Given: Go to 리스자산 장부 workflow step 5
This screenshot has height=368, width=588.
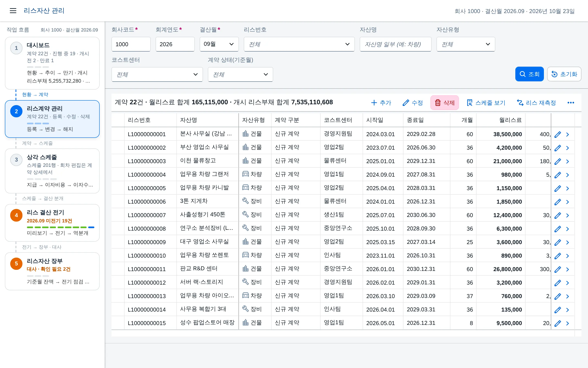Looking at the screenshot, I should [52, 271].
